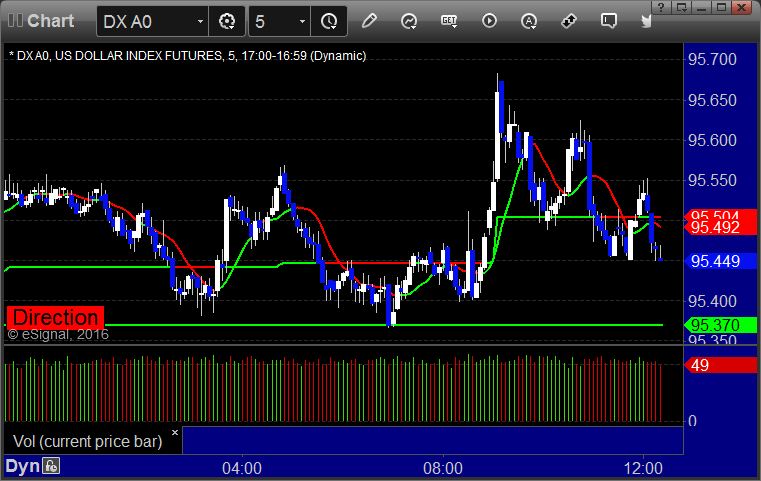
Task: Expand the DX A0 symbol dropdown arrow
Action: tap(200, 21)
